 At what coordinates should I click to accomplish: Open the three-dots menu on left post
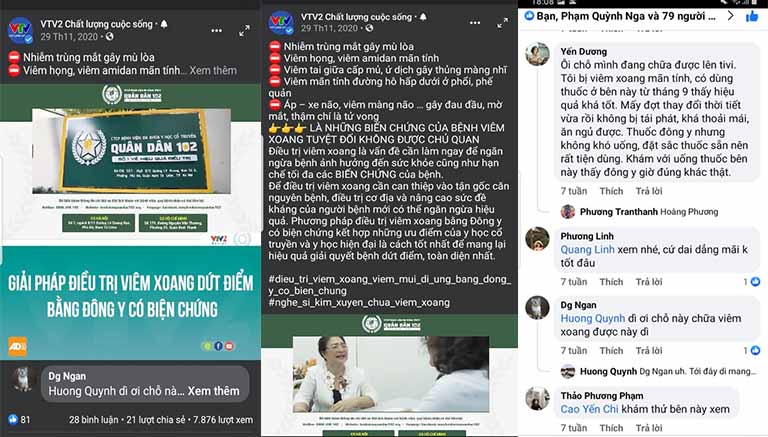coord(216,30)
